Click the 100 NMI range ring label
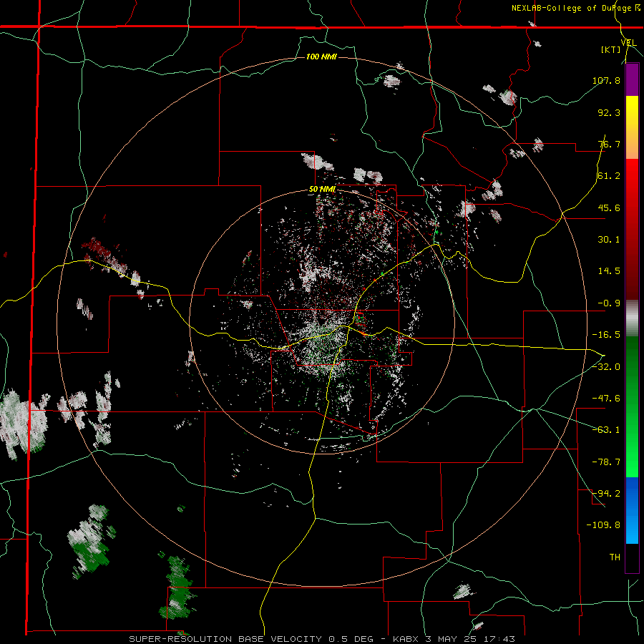644x644 pixels. coord(321,57)
